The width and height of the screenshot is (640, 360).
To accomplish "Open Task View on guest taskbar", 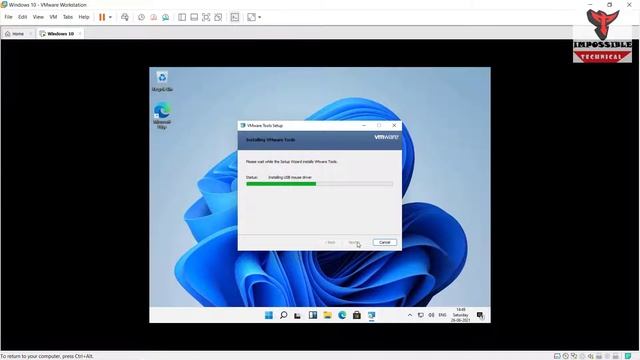I will (x=298, y=315).
